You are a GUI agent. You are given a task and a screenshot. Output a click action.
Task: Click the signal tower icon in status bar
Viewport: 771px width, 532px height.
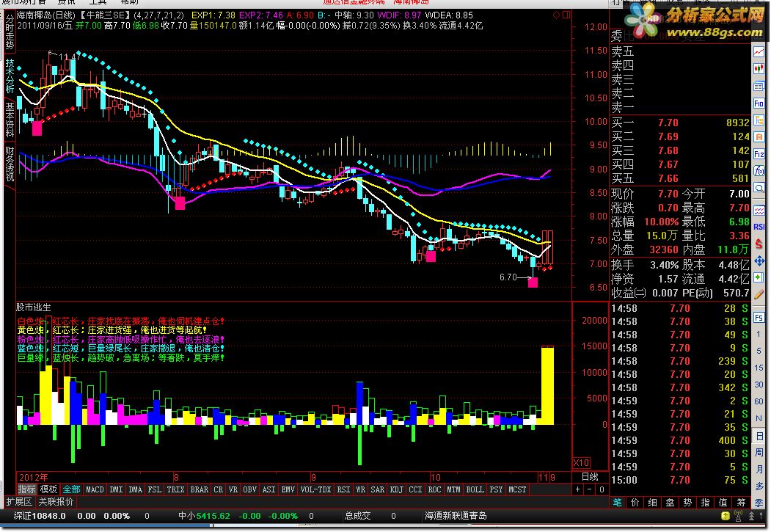pos(737,516)
